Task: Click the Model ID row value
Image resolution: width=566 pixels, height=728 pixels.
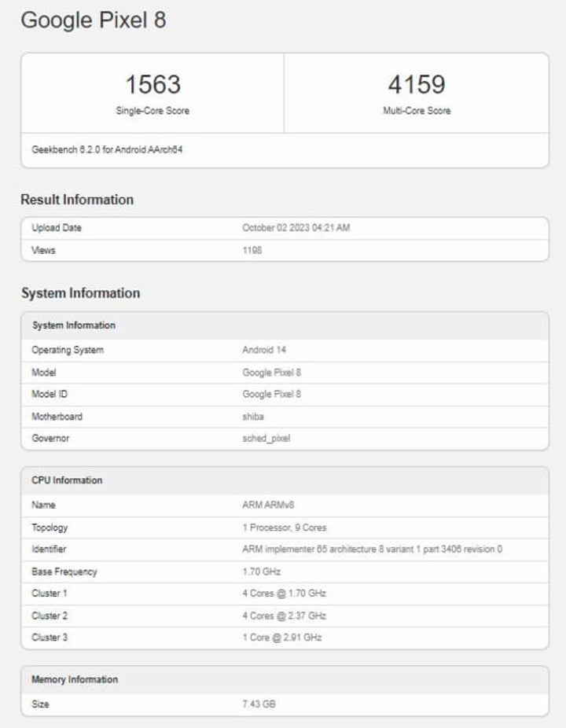Action: point(271,394)
